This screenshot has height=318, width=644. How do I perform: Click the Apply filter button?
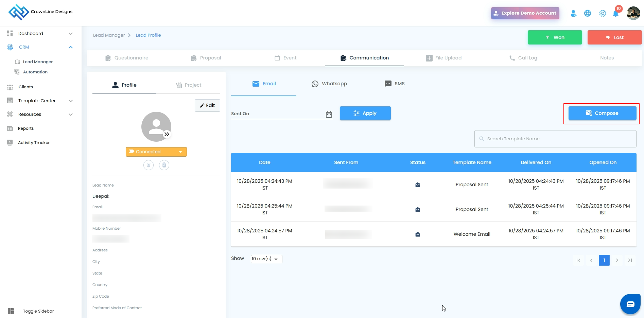365,113
